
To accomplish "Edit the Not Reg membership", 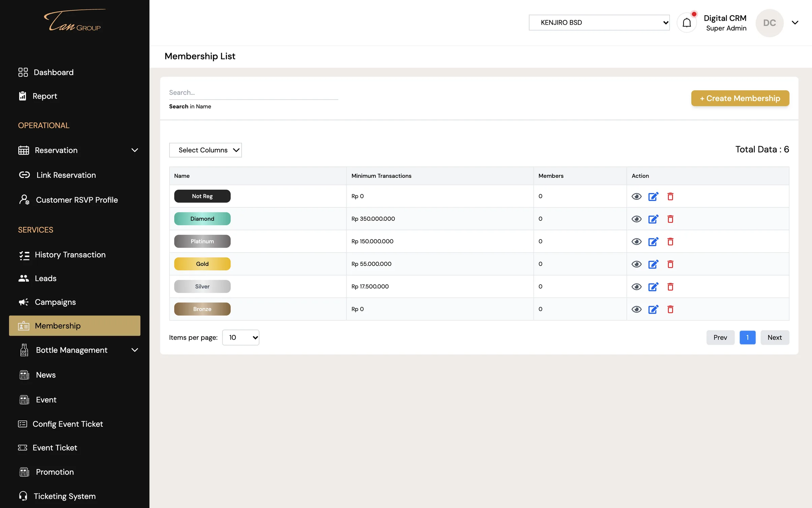I will coord(653,196).
